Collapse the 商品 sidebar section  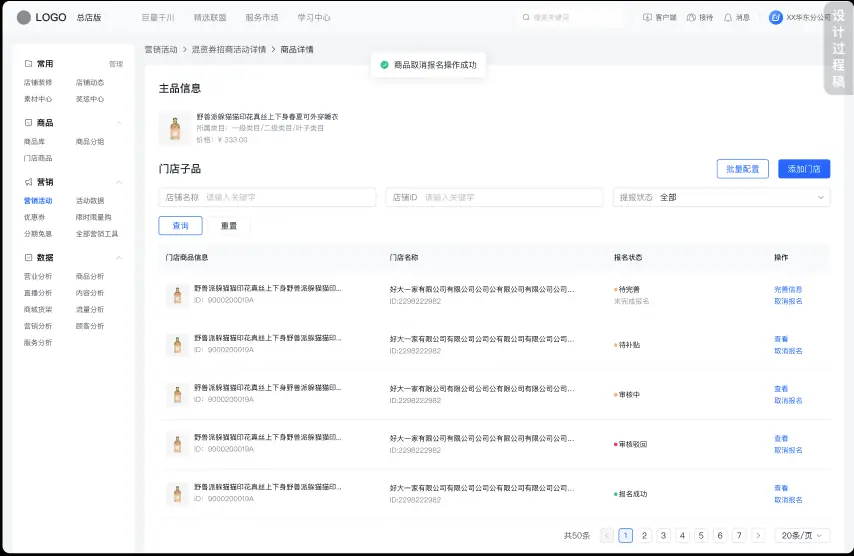(119, 123)
